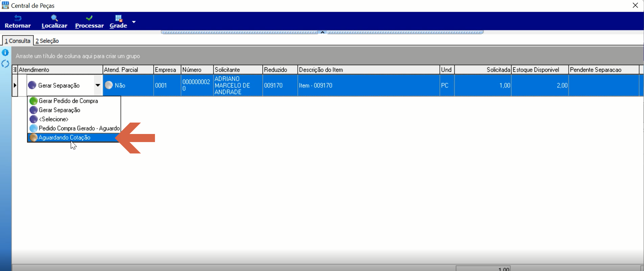Click the Reduzido column header
The height and width of the screenshot is (271, 644).
[280, 70]
